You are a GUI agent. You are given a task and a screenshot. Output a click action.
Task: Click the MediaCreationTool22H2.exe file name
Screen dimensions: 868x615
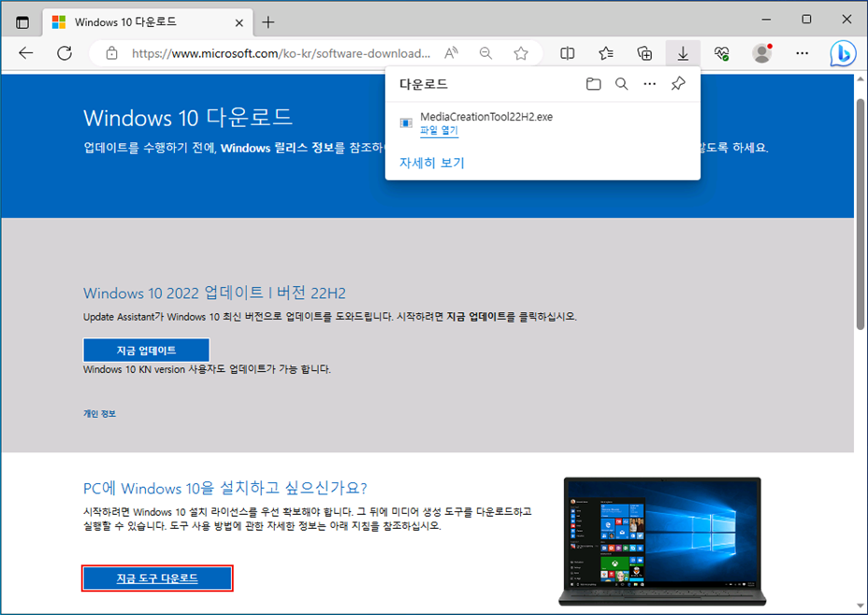486,117
